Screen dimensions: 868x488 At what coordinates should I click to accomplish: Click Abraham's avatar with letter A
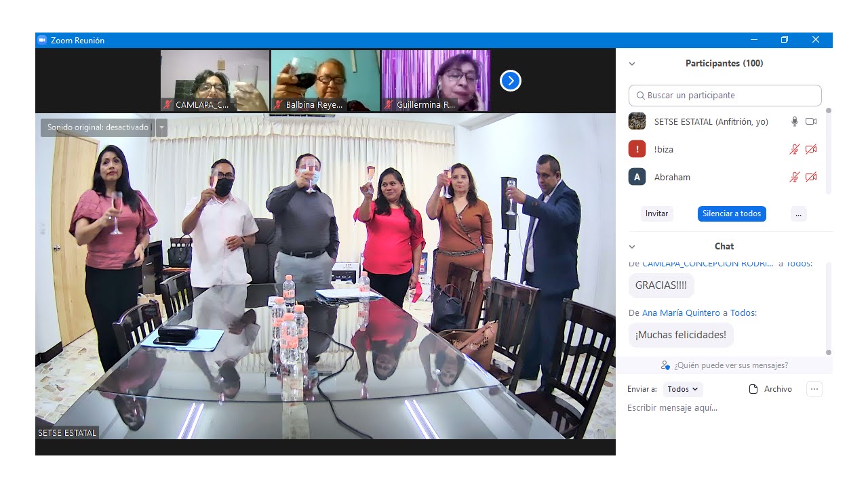coord(637,177)
